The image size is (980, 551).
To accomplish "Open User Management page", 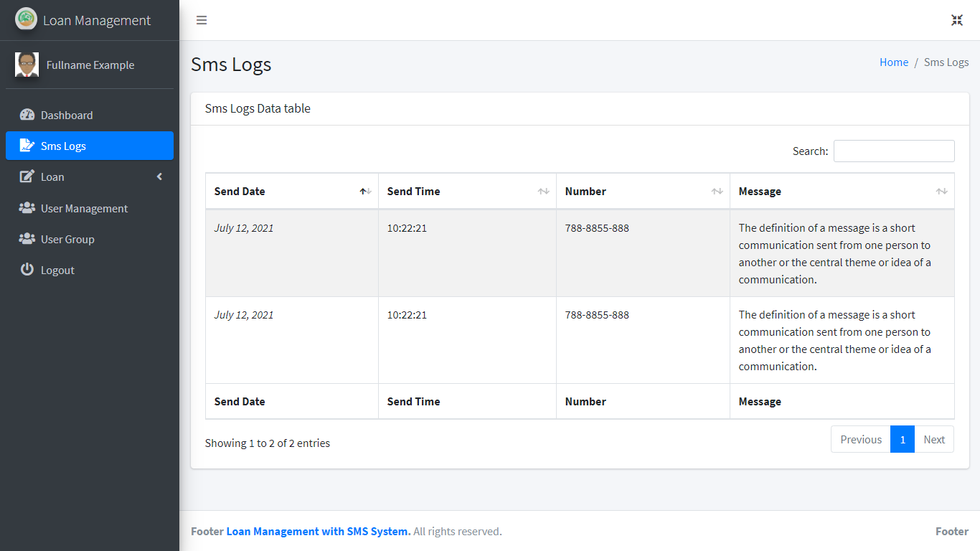I will click(x=90, y=208).
